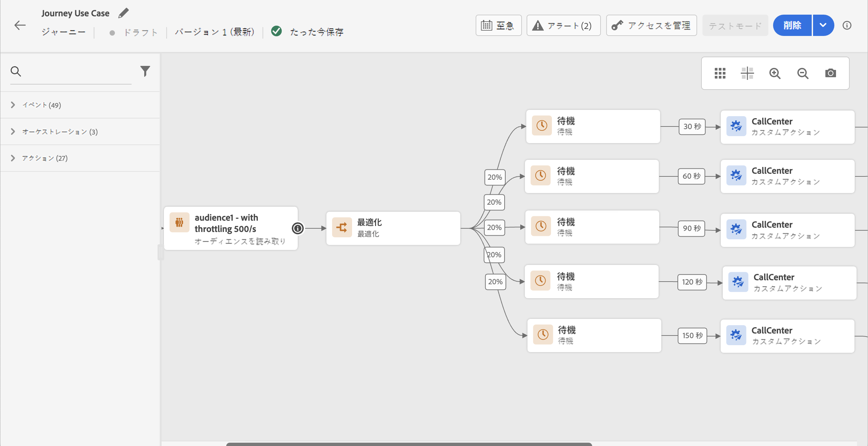Open アラート (2) alerts
Screen dimensions: 868x446
tap(563, 25)
